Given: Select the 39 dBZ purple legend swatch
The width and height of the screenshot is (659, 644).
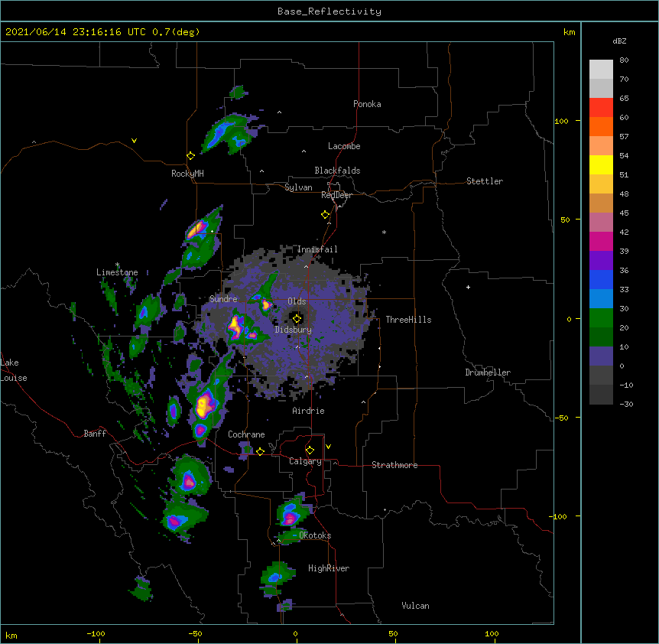Looking at the screenshot, I should [x=601, y=260].
